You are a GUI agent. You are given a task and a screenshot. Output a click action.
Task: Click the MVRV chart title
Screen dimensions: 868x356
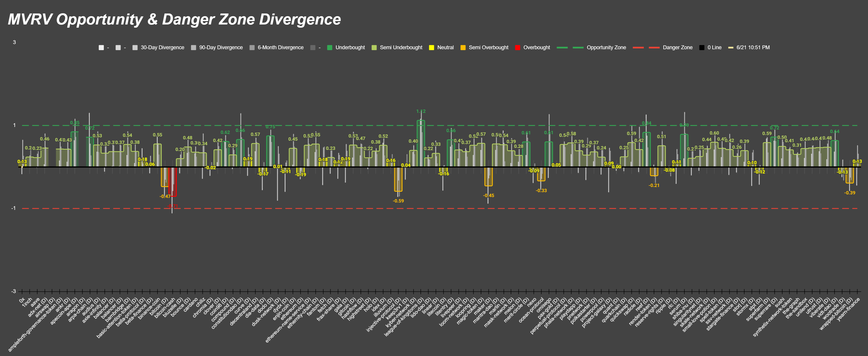(174, 19)
